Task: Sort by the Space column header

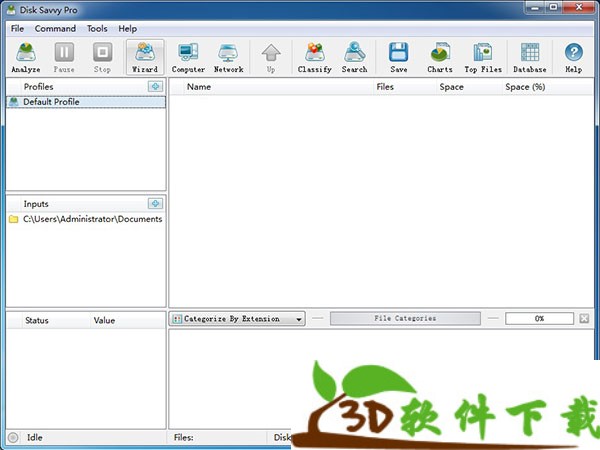Action: 469,87
